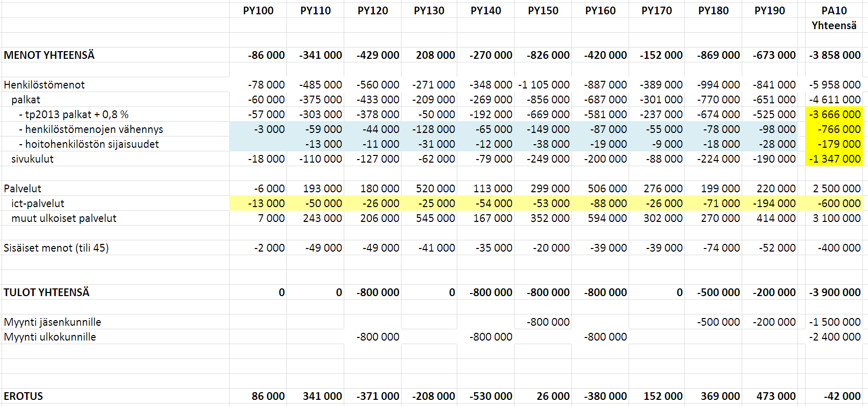Select the PY110 column header cell
Screen dimensions: 868x406
[316, 11]
